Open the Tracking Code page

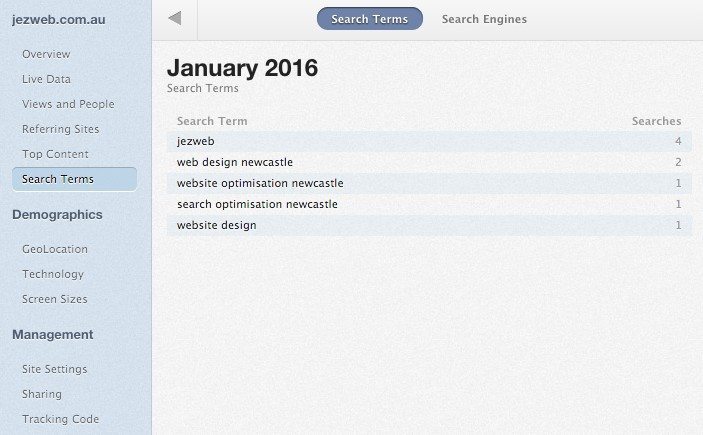click(60, 419)
